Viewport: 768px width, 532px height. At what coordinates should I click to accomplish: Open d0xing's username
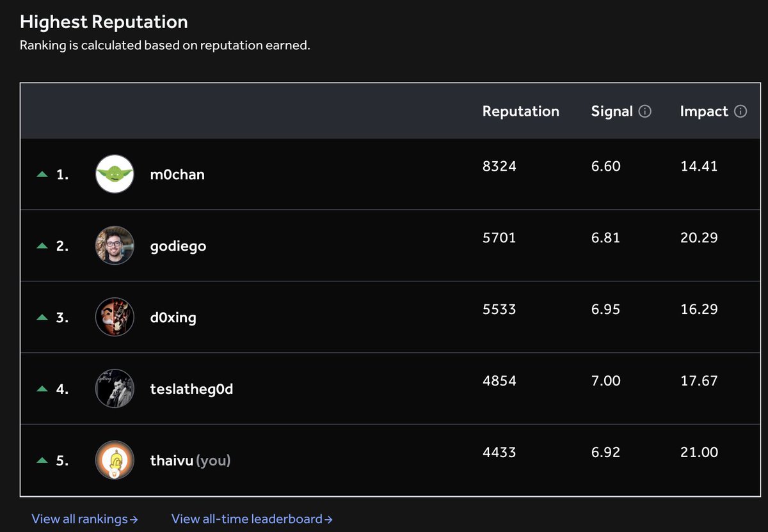(x=173, y=317)
